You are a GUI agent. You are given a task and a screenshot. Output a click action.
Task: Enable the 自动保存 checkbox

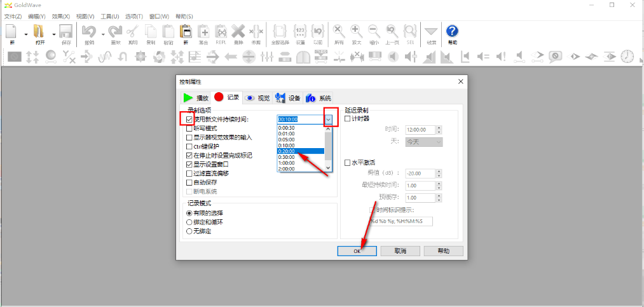pos(189,182)
